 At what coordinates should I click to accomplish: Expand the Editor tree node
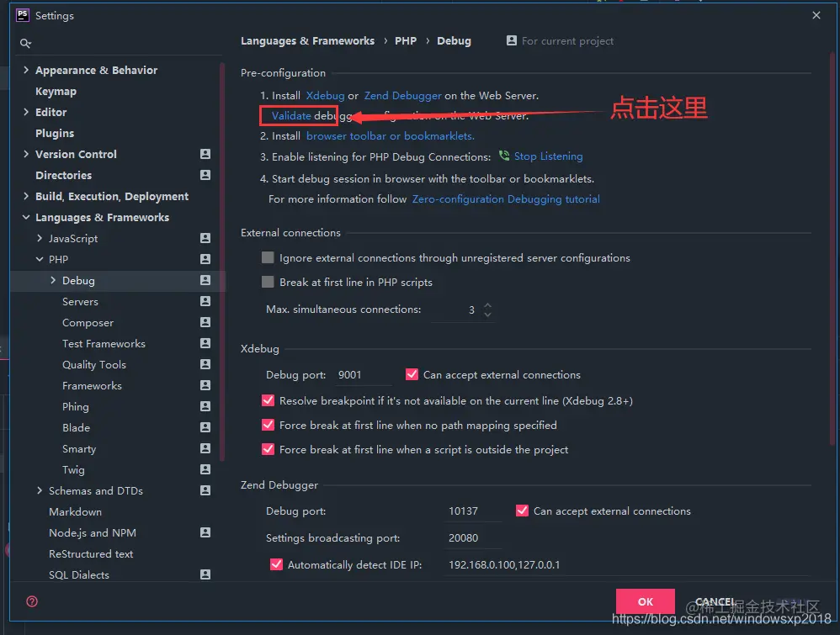(x=26, y=112)
